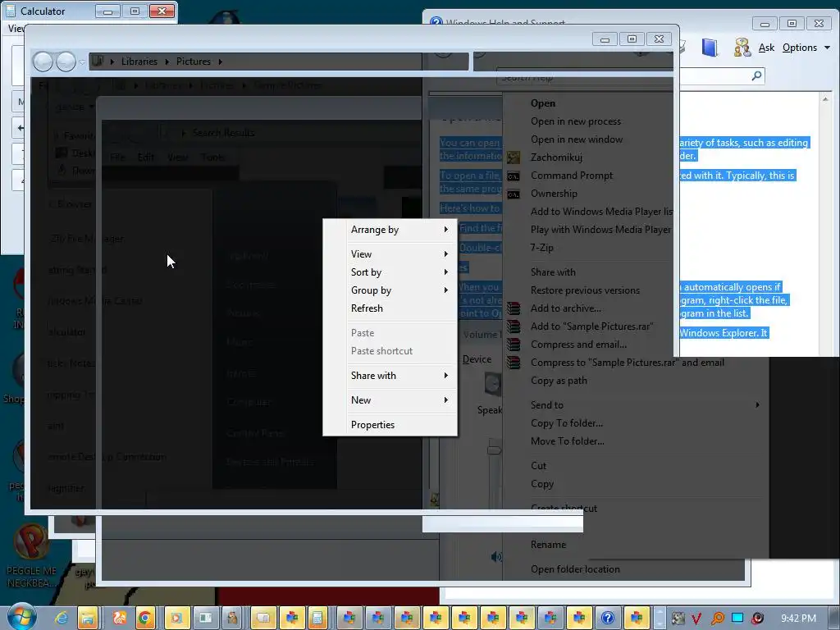
Task: Click the WinRAR icon beside Compress and email
Action: point(514,345)
